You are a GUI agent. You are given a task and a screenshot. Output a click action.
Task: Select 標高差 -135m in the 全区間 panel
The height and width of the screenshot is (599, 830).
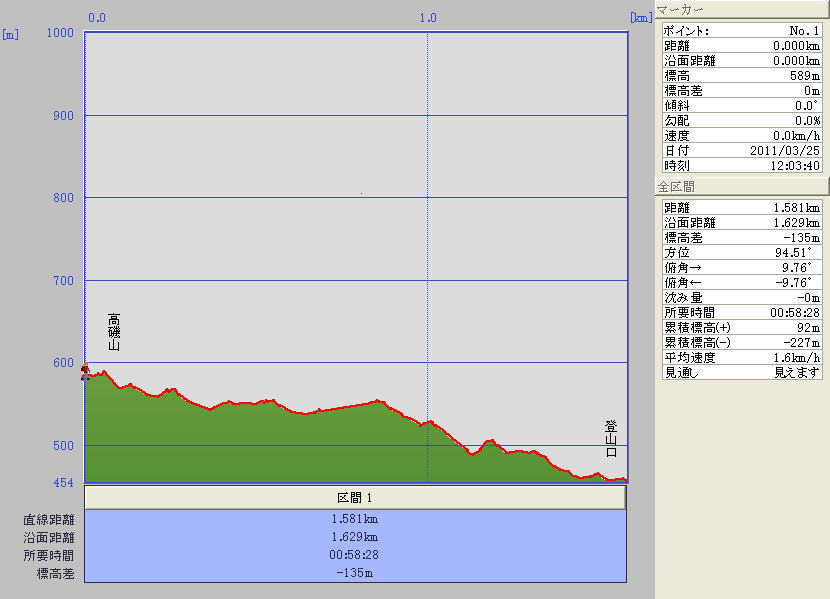(742, 238)
